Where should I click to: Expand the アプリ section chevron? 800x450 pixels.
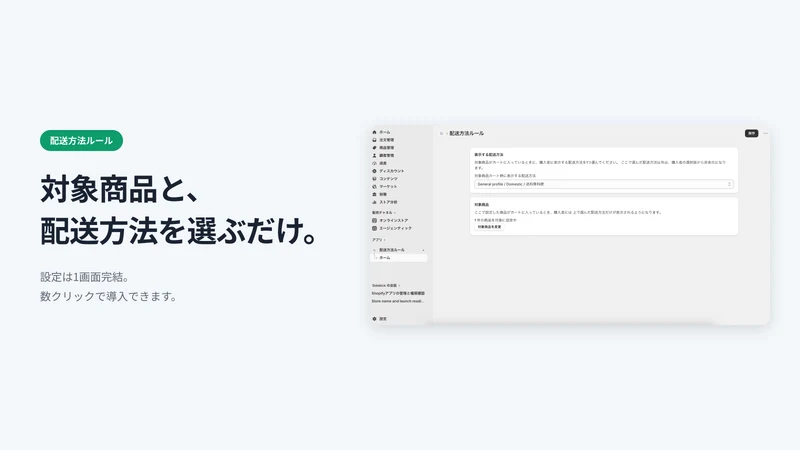[x=384, y=240]
